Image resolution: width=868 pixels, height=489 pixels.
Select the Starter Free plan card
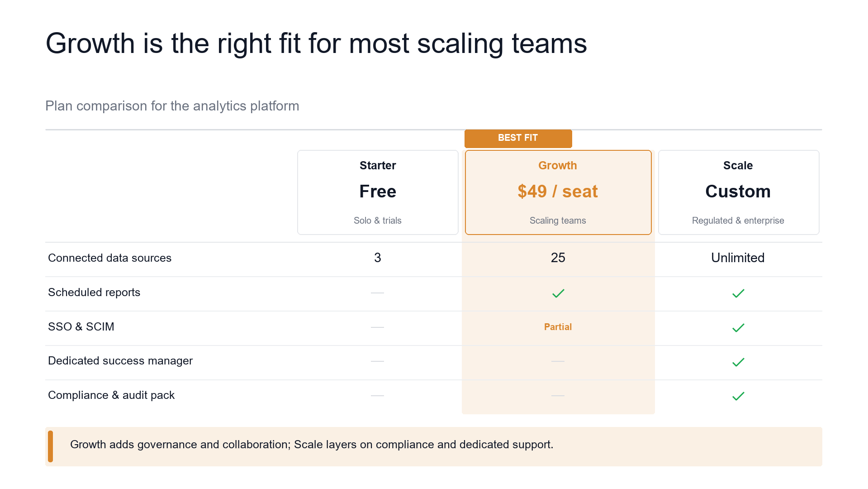(378, 192)
